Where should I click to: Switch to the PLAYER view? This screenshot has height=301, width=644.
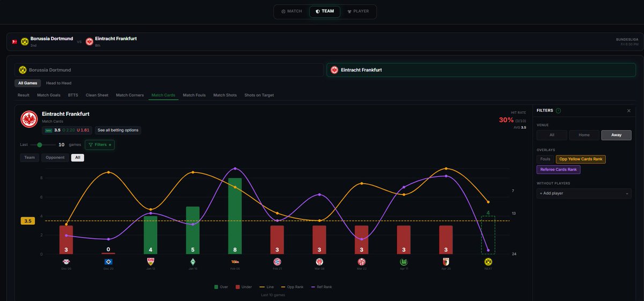[x=358, y=11]
